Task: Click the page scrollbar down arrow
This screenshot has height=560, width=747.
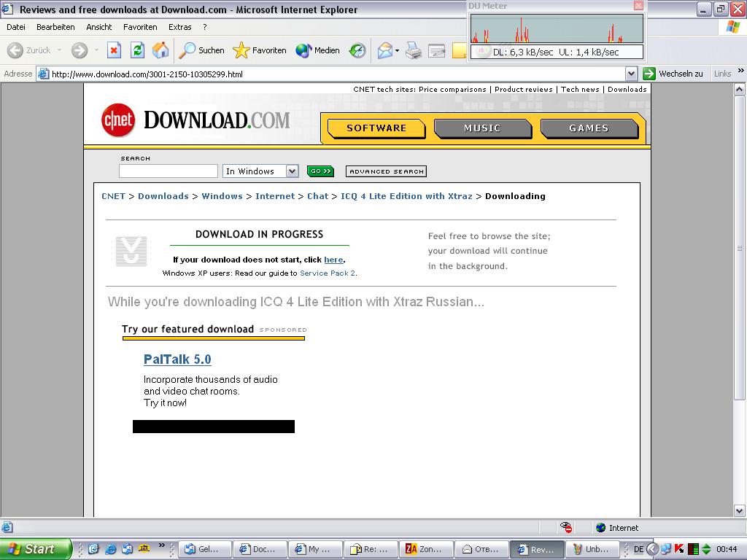Action: [740, 511]
